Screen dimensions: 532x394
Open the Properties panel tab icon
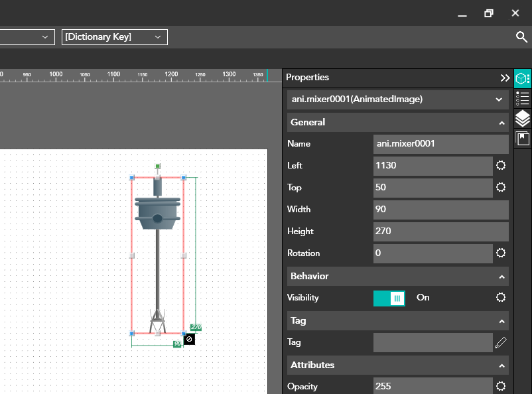523,78
